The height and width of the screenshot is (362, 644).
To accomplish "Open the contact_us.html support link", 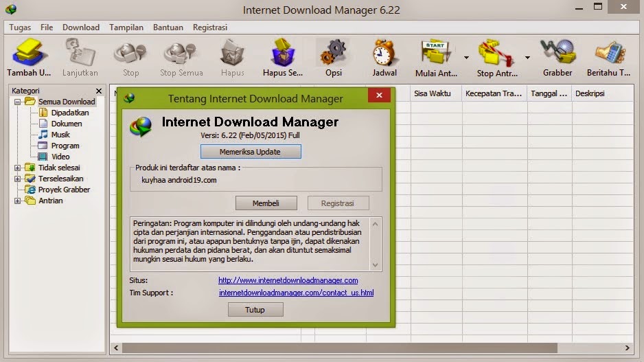I will (296, 293).
